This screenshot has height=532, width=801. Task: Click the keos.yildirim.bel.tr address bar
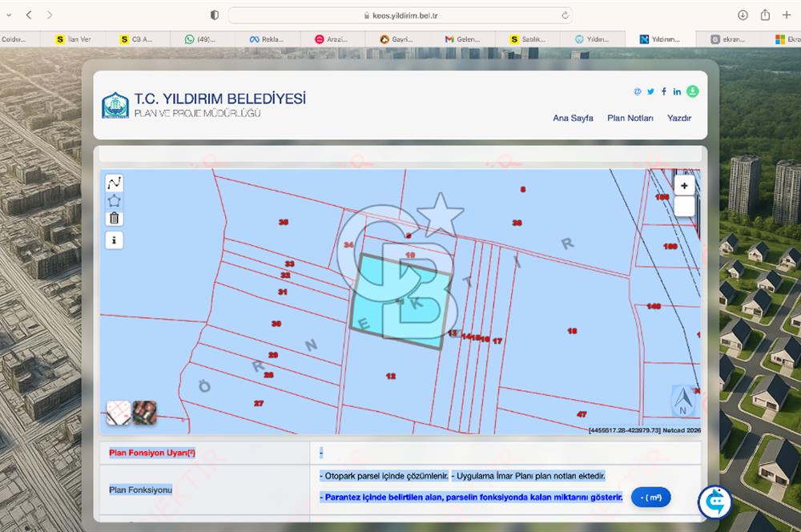point(400,15)
